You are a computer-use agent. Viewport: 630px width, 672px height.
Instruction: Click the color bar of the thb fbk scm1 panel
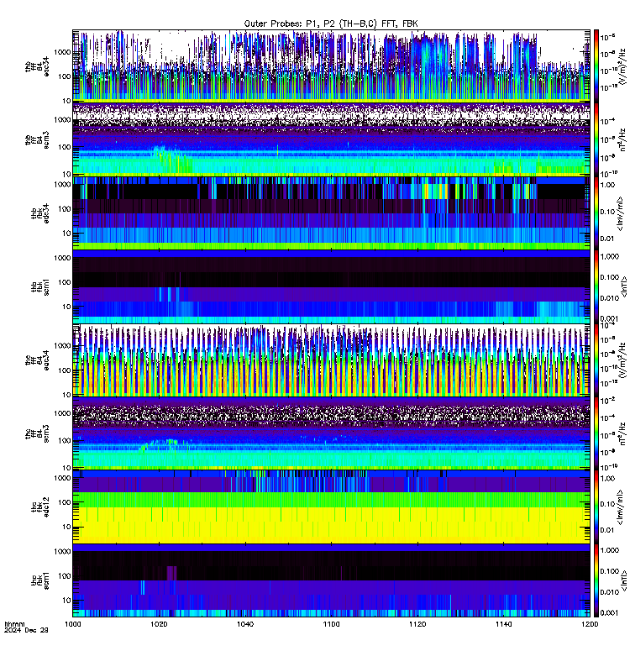(x=596, y=286)
